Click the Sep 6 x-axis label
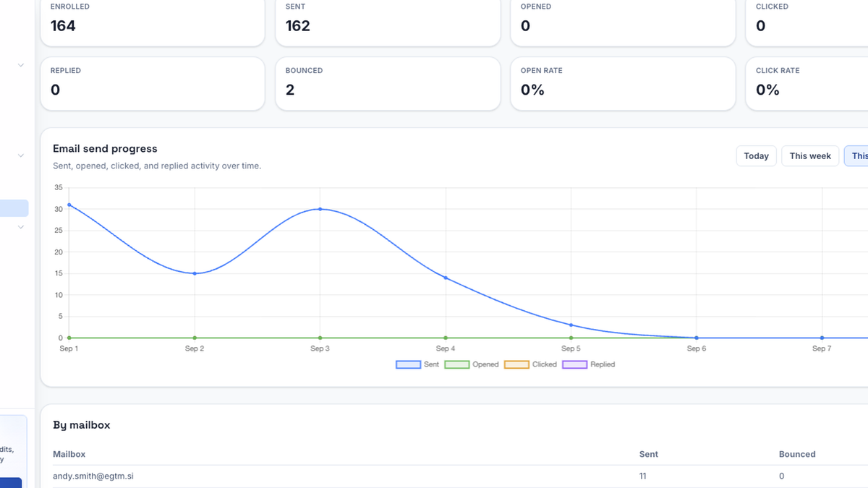868x488 pixels. click(697, 349)
